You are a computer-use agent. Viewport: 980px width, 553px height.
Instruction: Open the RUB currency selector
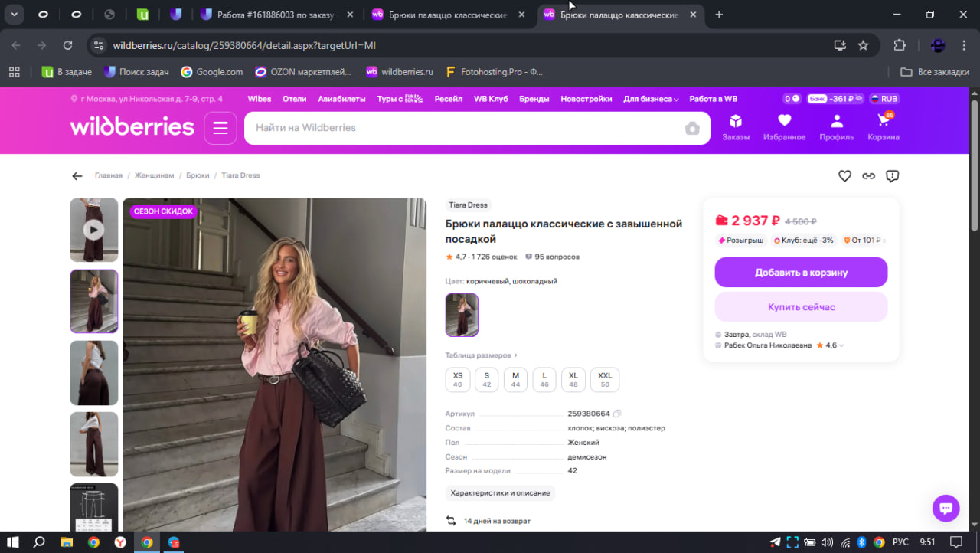(883, 99)
